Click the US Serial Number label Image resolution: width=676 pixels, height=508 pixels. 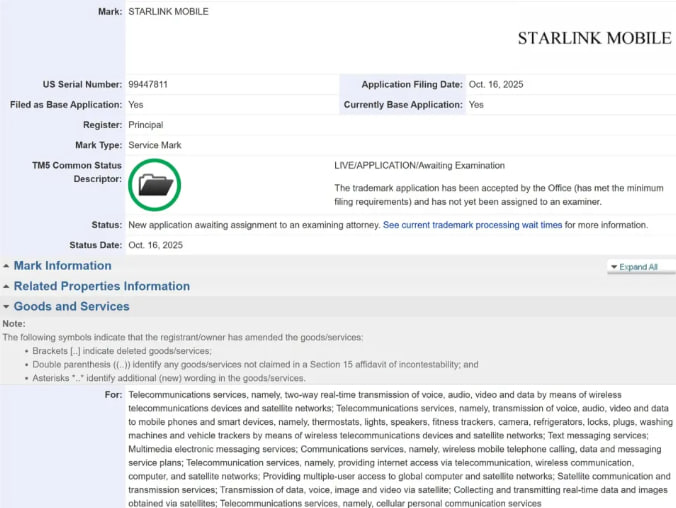pyautogui.click(x=82, y=85)
